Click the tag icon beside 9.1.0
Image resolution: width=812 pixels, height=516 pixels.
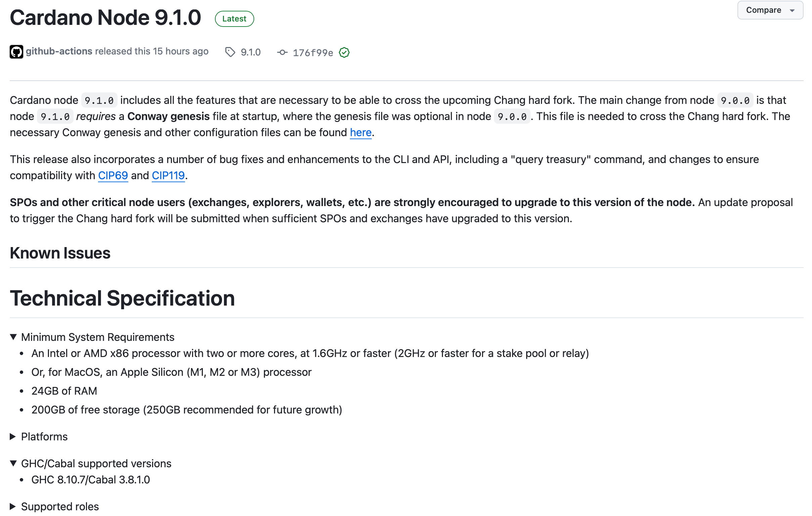pyautogui.click(x=230, y=52)
